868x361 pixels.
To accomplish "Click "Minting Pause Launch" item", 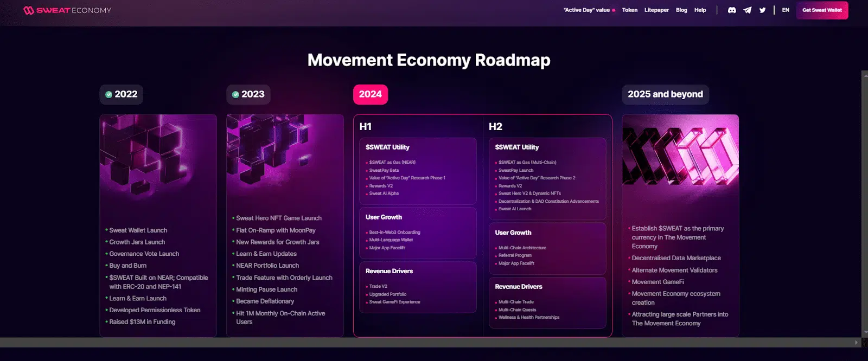I will tap(266, 289).
